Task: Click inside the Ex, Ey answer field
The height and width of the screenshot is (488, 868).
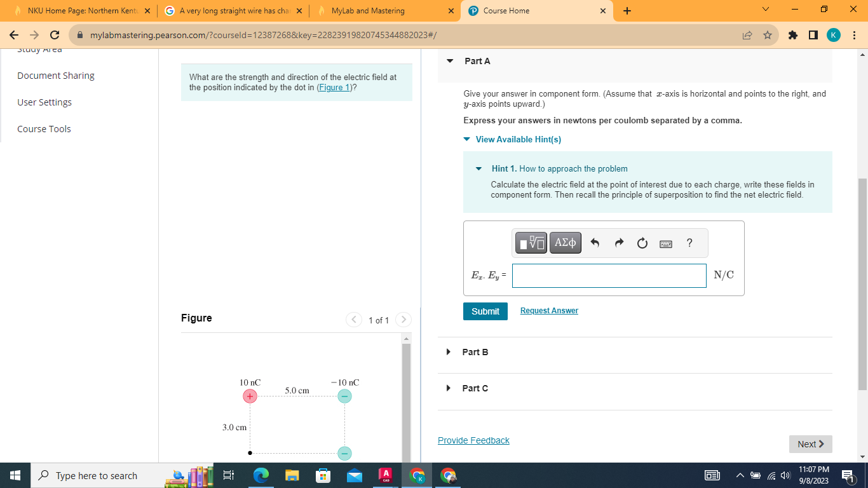Action: [608, 275]
